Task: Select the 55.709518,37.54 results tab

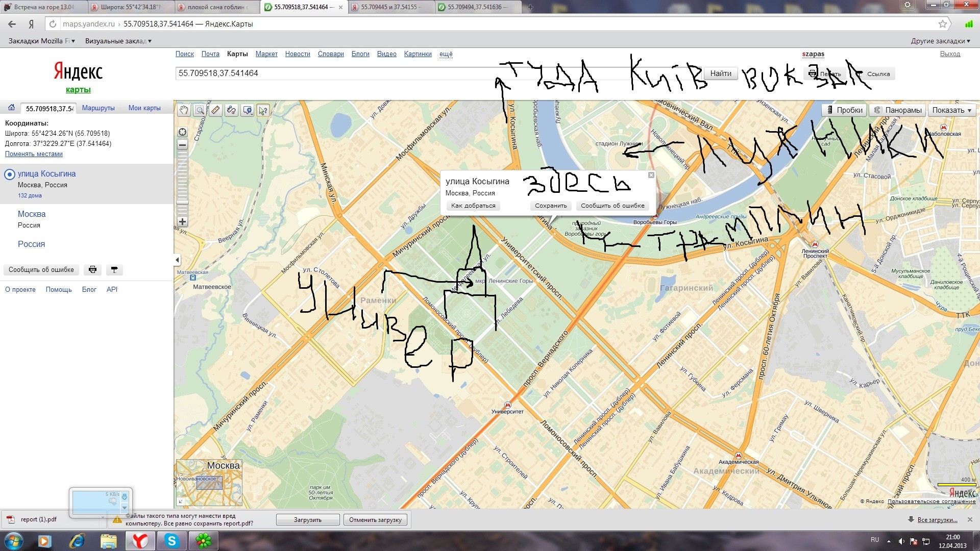Action: click(x=49, y=108)
